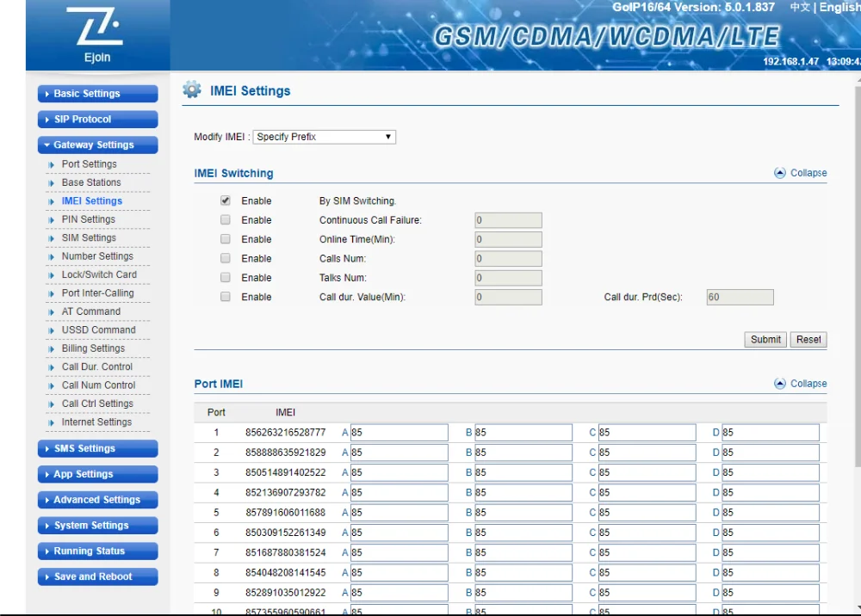Click the port 1 slot A IMEI field

(400, 433)
